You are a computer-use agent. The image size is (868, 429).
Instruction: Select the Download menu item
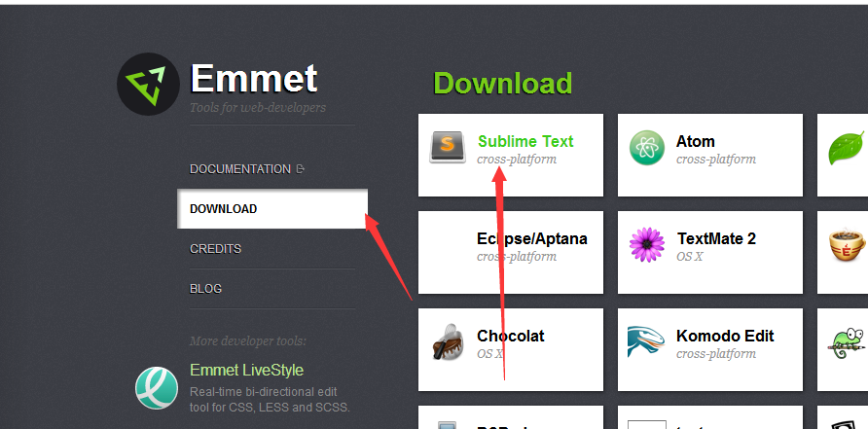point(272,209)
